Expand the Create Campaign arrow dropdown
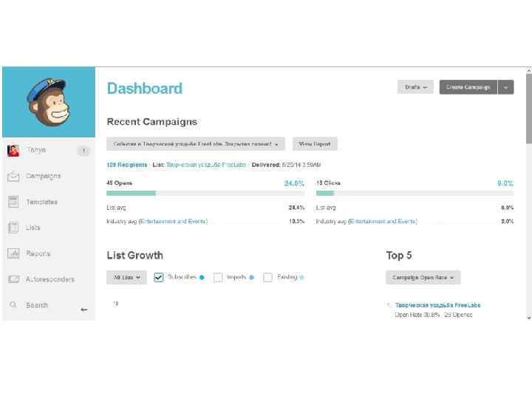532x399 pixels. tap(506, 87)
